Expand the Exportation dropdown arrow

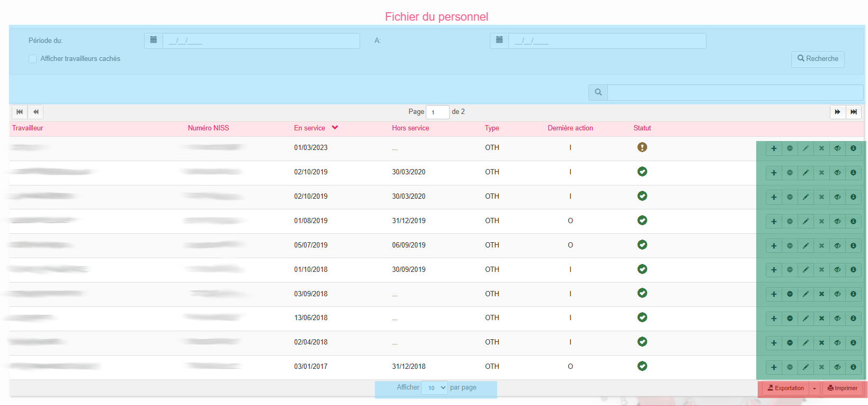815,389
